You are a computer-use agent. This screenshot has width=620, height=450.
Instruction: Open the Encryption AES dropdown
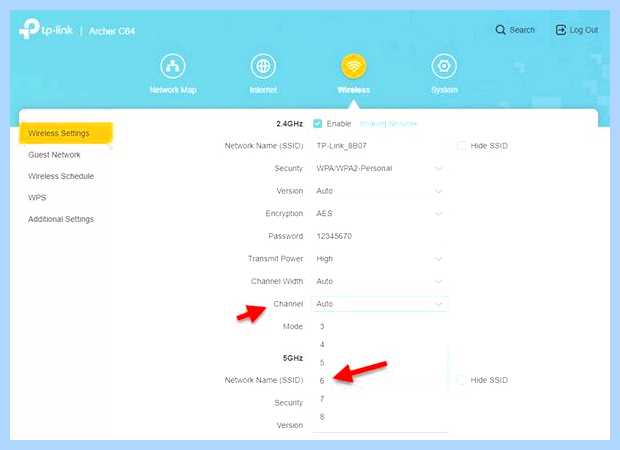380,214
